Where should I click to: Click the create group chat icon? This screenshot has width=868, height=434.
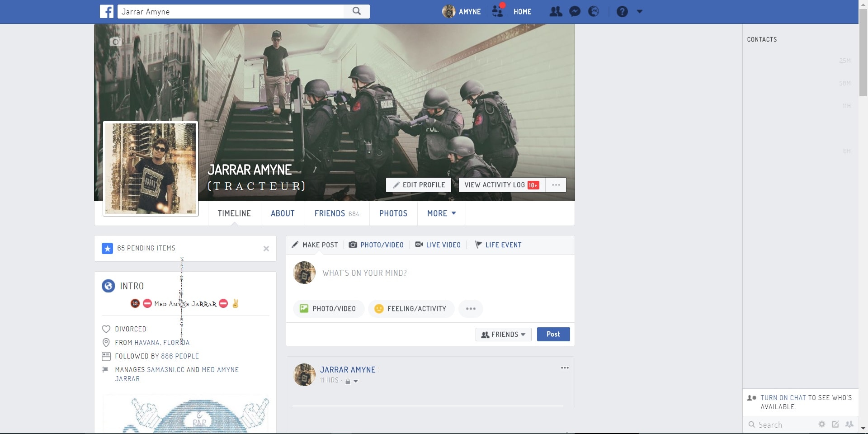click(x=849, y=424)
